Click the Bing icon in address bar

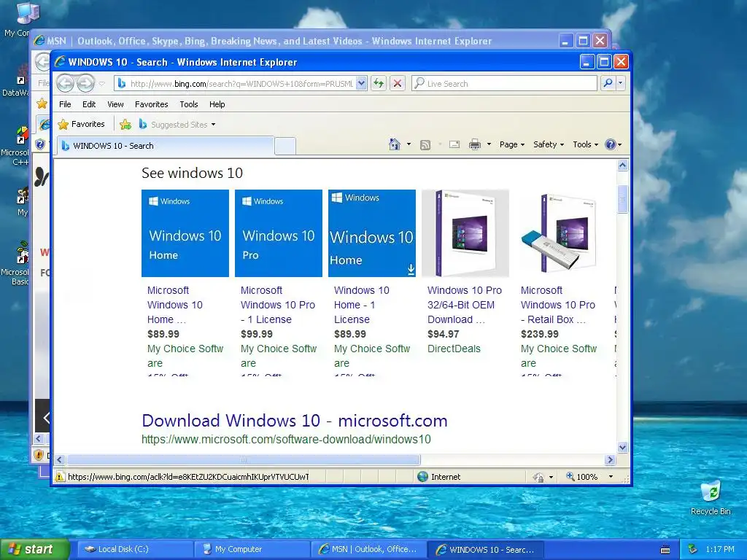coord(122,83)
